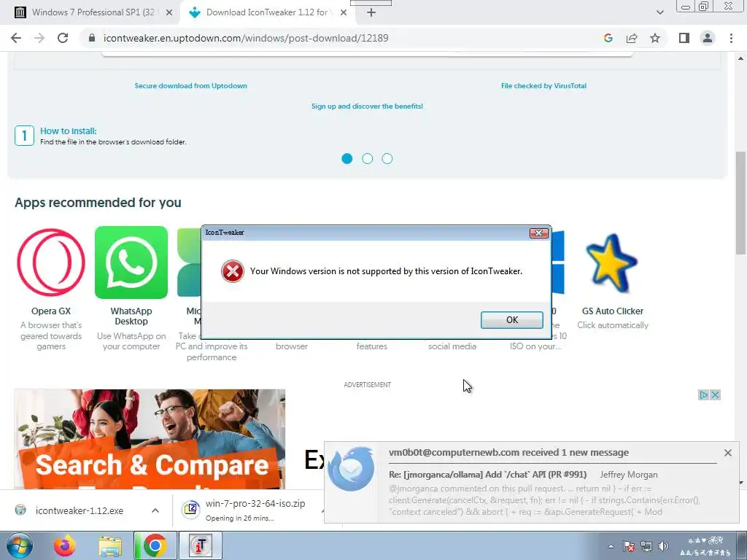Go forward with the browser arrow
The width and height of the screenshot is (747, 560).
click(x=39, y=38)
